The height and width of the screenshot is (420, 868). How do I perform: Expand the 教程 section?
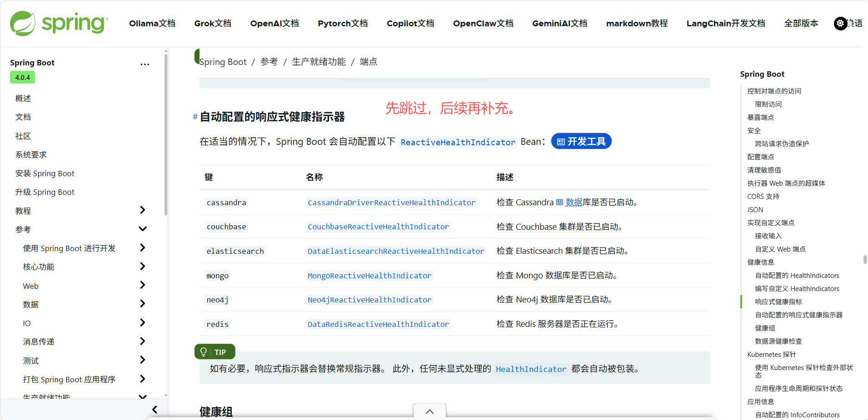tap(143, 210)
